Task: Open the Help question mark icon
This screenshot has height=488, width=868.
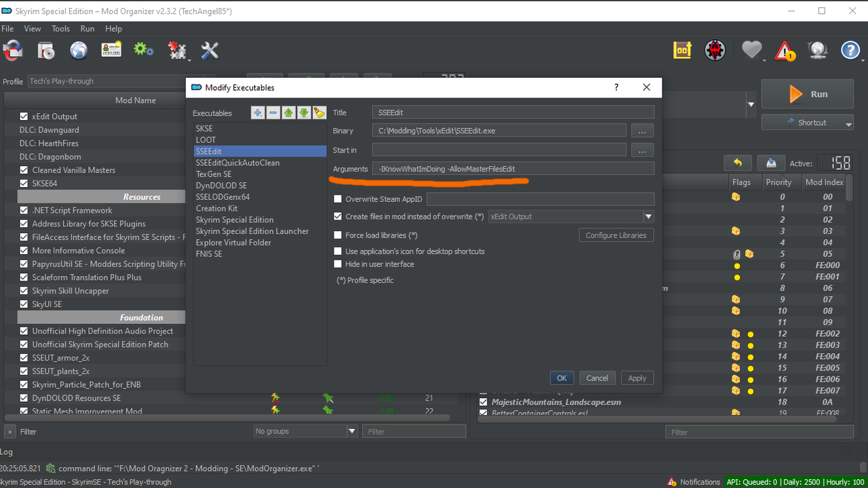Action: (850, 50)
